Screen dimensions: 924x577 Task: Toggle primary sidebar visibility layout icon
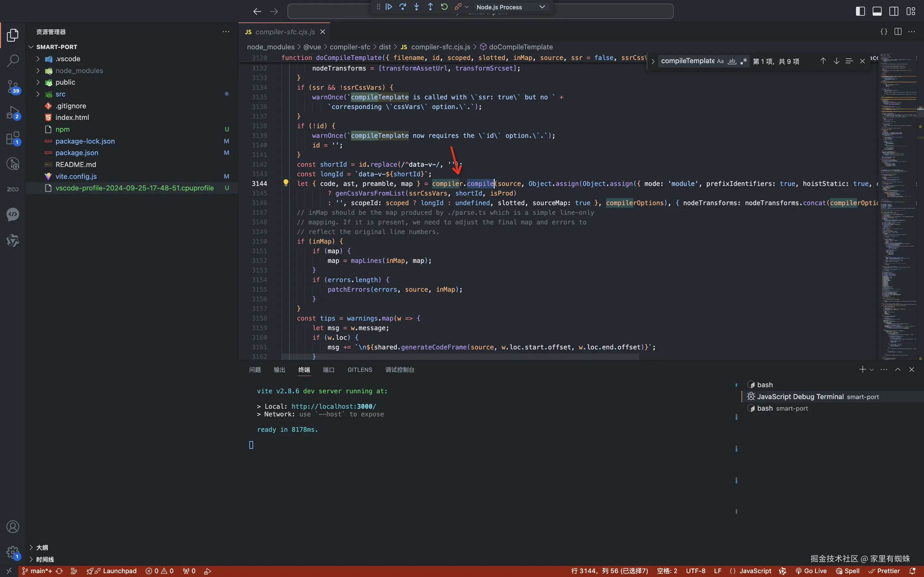coord(860,11)
